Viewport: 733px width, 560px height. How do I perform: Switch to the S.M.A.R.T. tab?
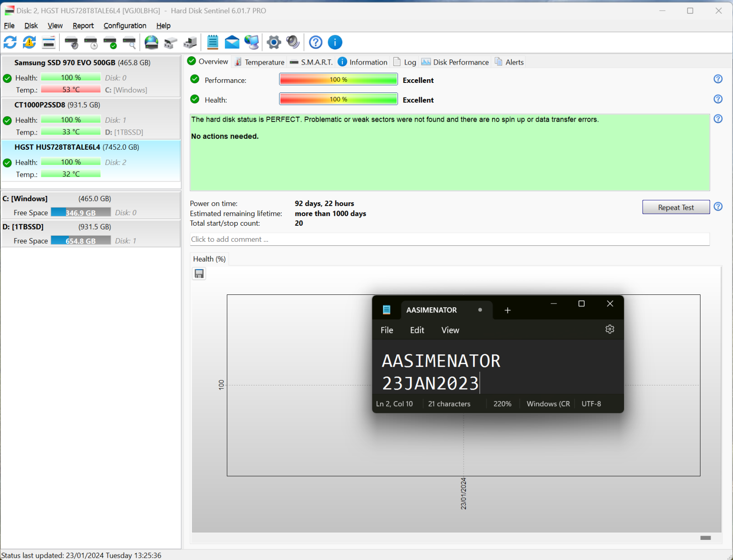click(312, 62)
